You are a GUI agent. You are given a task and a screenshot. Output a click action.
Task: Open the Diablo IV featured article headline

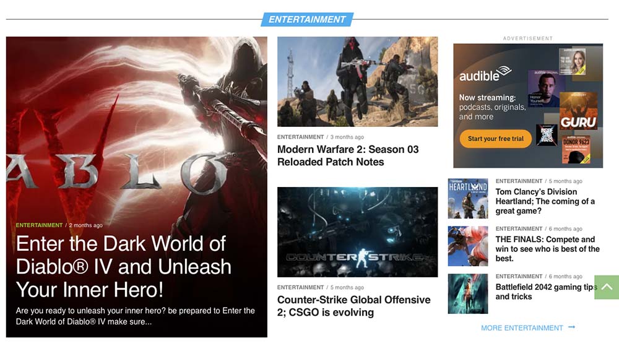pos(124,266)
